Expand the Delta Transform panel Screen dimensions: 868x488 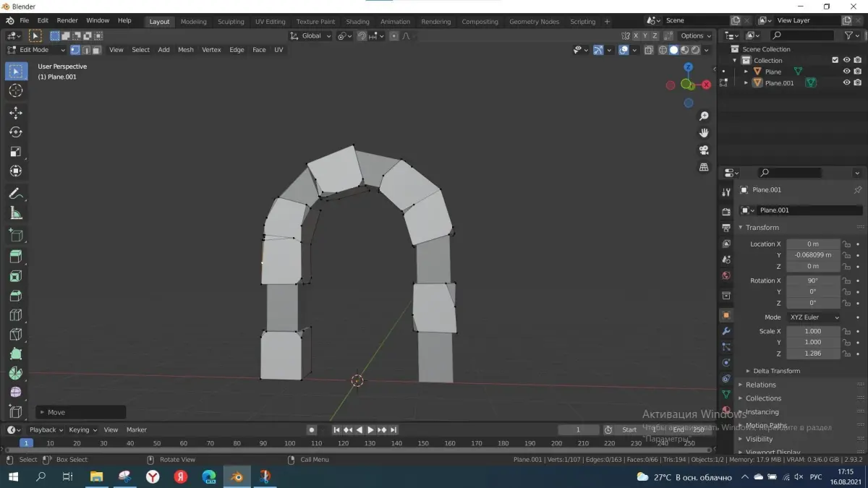777,371
